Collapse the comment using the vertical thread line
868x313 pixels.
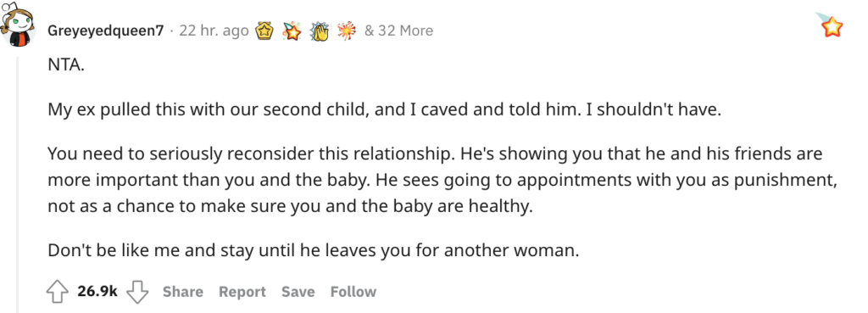pyautogui.click(x=18, y=184)
